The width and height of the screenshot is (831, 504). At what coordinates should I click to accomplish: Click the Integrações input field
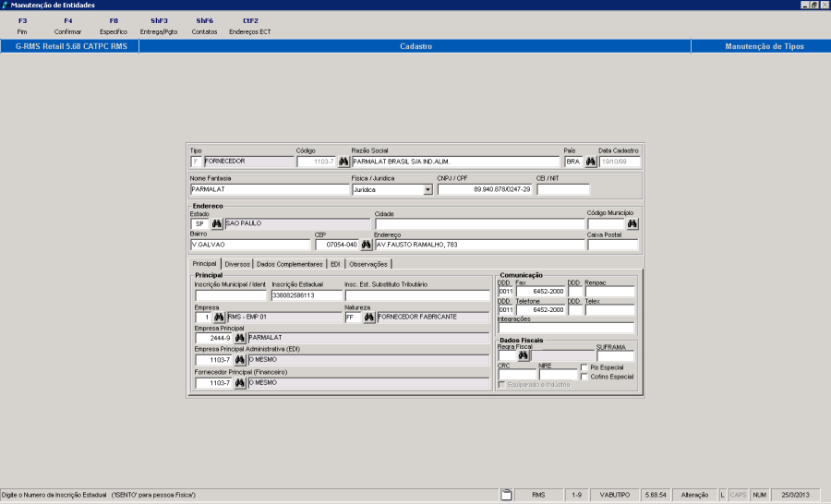(566, 328)
